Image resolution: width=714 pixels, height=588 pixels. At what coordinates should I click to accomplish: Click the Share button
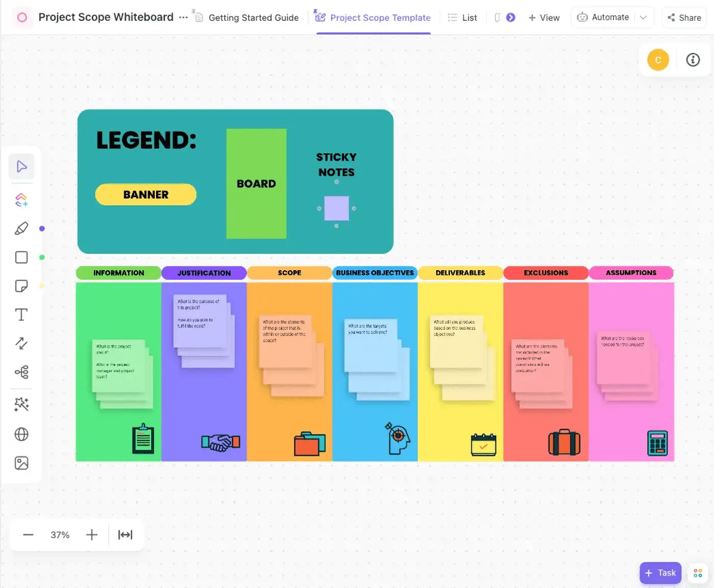tap(684, 17)
